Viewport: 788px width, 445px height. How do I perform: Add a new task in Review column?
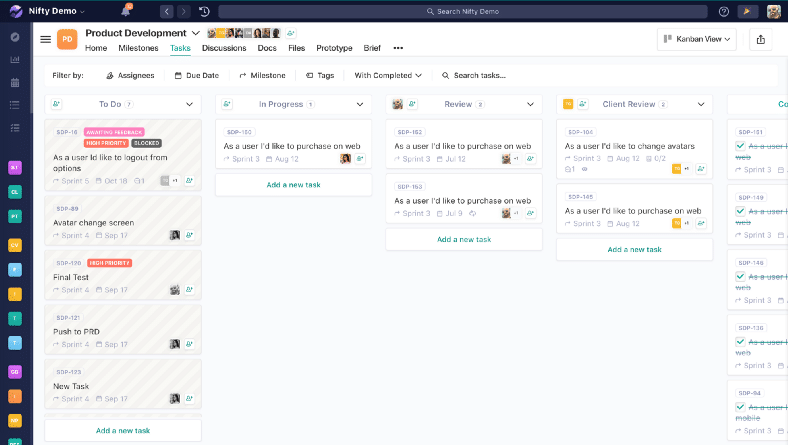464,239
